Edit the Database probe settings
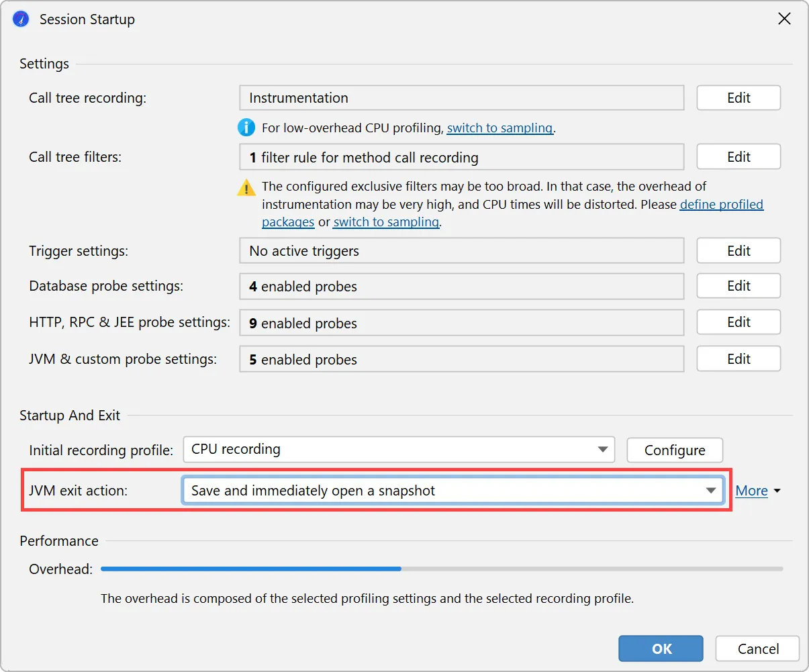This screenshot has width=809, height=672. pos(739,286)
